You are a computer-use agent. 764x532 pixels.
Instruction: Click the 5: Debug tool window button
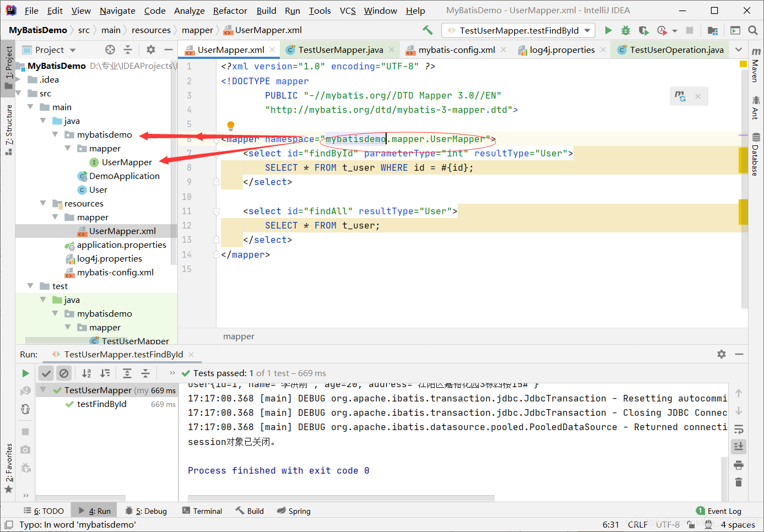tap(146, 511)
